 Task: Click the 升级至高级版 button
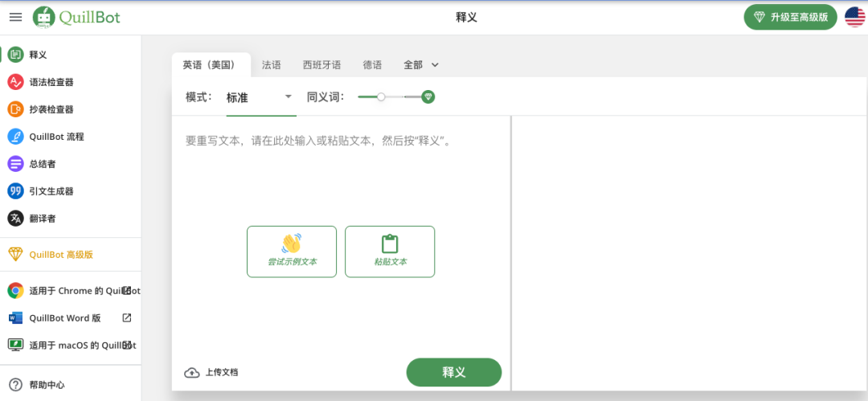791,17
